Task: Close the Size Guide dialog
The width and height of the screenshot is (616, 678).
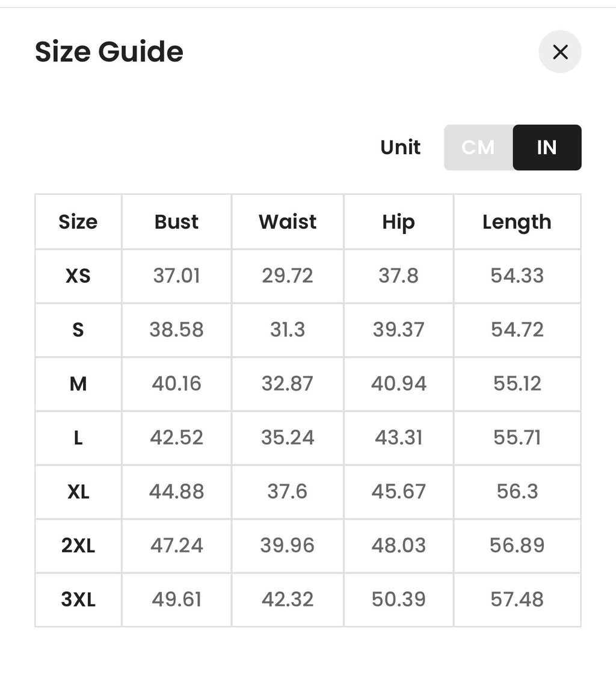Action: pyautogui.click(x=560, y=52)
